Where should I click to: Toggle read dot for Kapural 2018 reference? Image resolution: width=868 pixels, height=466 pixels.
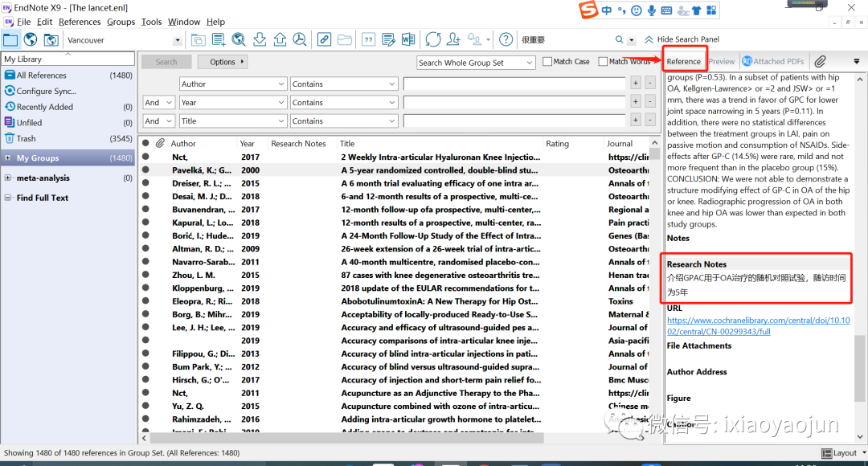[146, 223]
